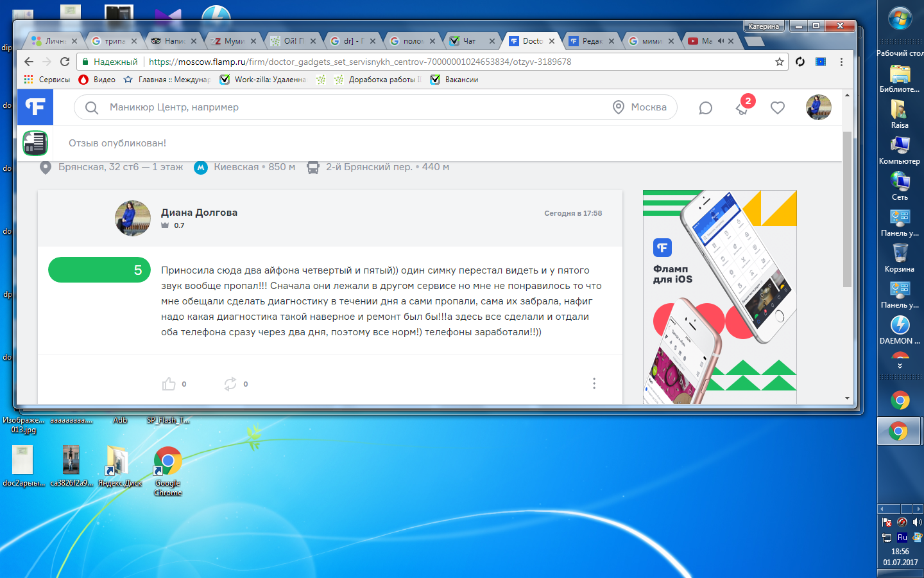Click the bus stop icon next to '2-й Брянский пер.'

[x=312, y=168]
